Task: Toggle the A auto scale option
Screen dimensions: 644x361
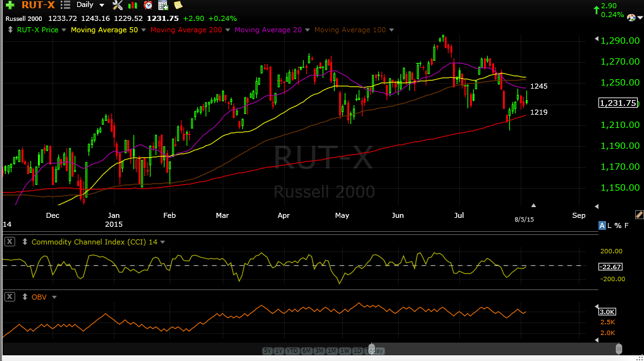Action: coord(602,225)
